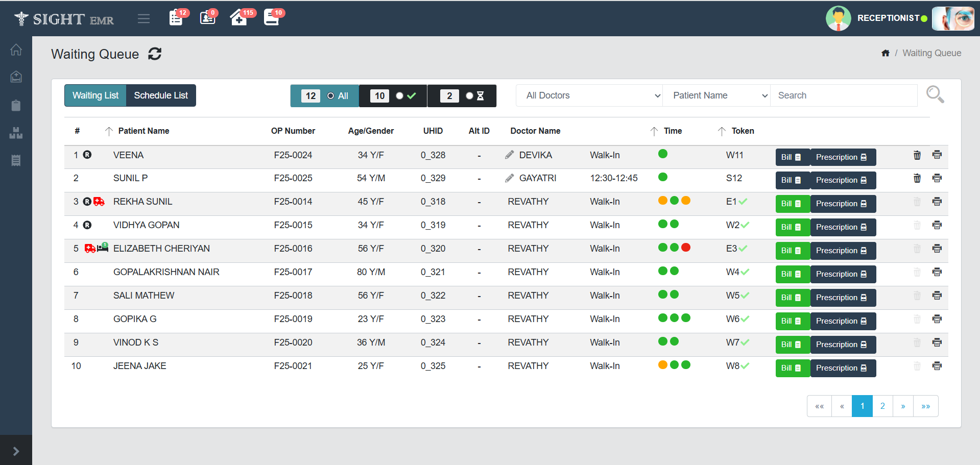Viewport: 980px width, 465px height.
Task: Edit doctor DEVIKA with pencil icon
Action: 509,155
